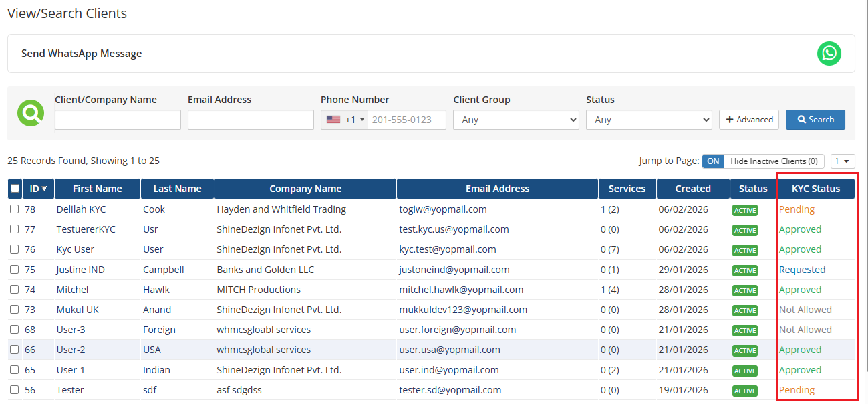Open the Client Group dropdown
The image size is (868, 404).
click(x=516, y=120)
